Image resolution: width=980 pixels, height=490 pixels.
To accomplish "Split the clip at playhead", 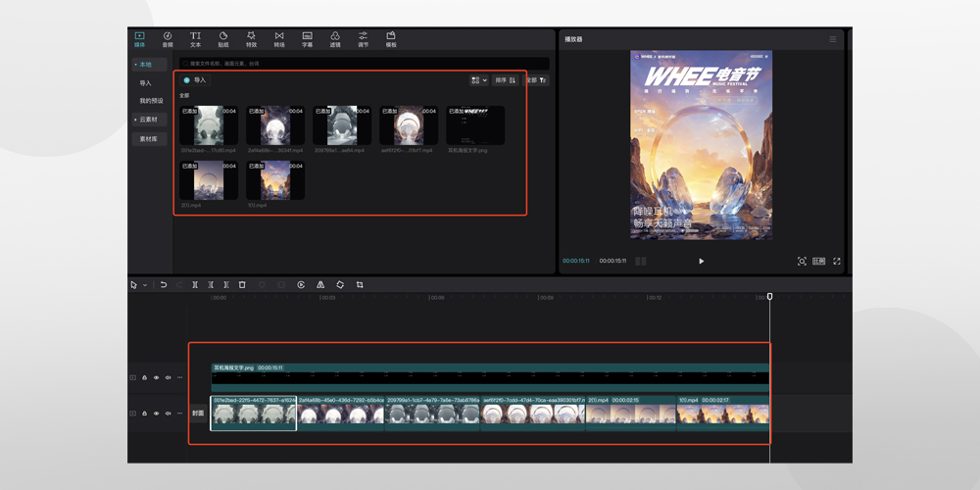I will point(195,285).
